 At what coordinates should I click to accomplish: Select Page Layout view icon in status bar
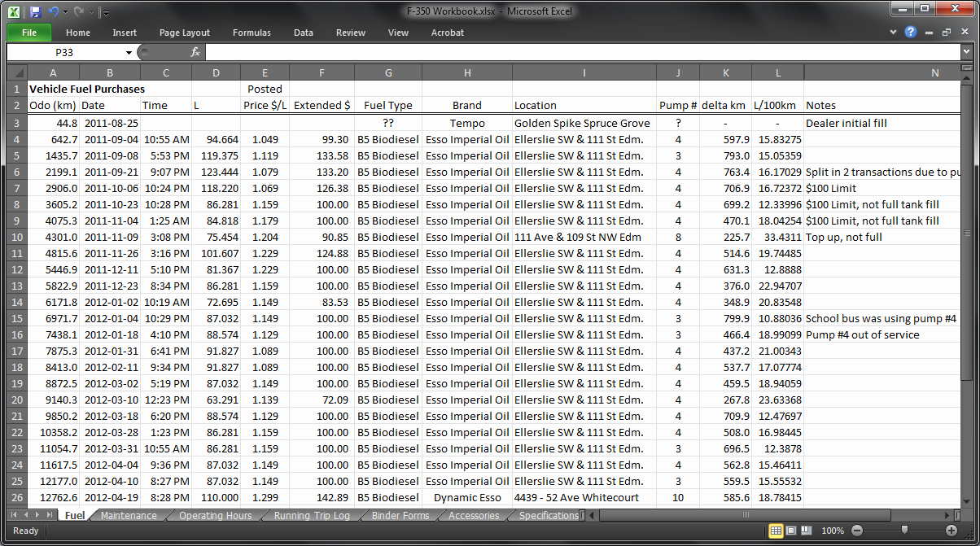pos(790,531)
